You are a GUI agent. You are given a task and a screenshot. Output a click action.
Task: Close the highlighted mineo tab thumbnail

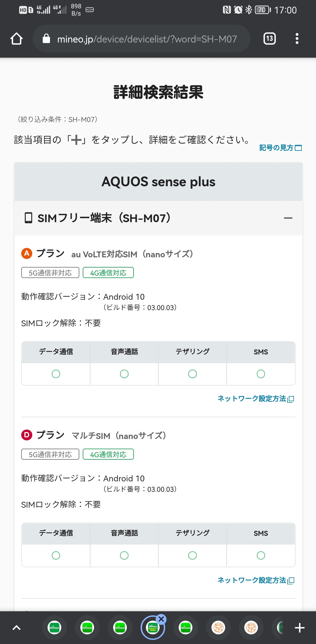click(161, 619)
